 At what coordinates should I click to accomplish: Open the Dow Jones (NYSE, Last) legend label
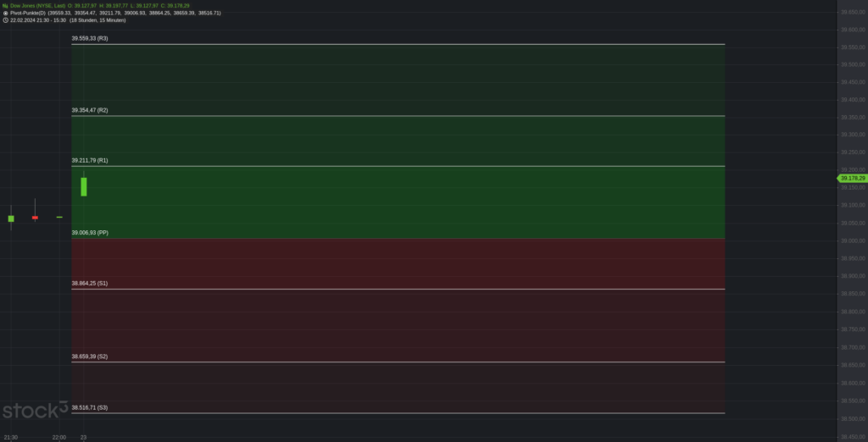pyautogui.click(x=37, y=6)
